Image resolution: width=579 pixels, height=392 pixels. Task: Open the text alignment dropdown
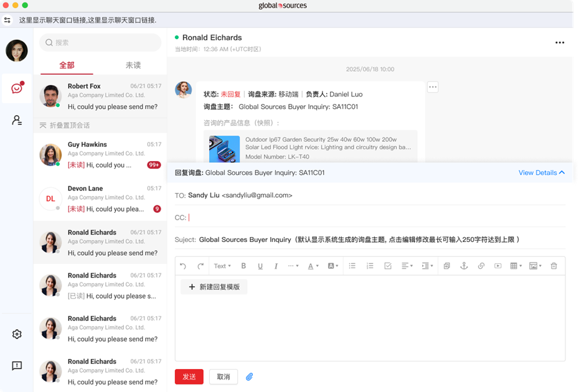coord(407,266)
